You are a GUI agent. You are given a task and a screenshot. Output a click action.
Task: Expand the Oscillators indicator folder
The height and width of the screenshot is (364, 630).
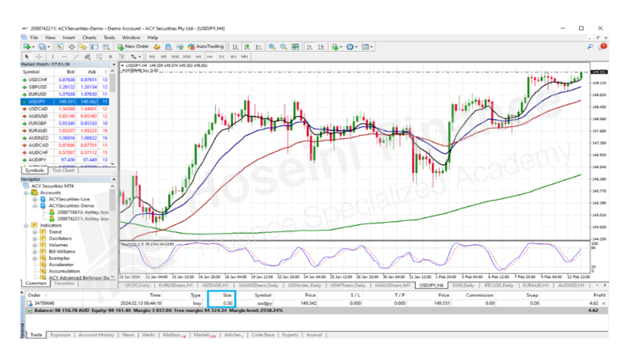tap(35, 238)
